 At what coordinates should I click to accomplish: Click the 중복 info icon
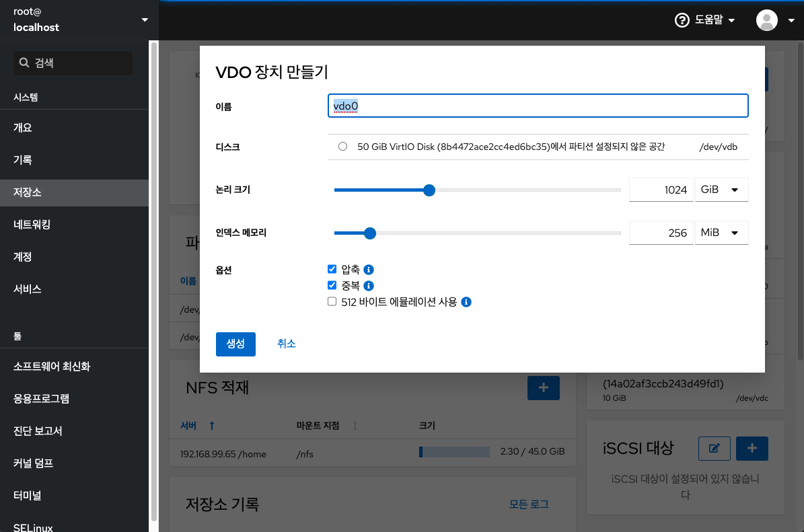coord(368,285)
